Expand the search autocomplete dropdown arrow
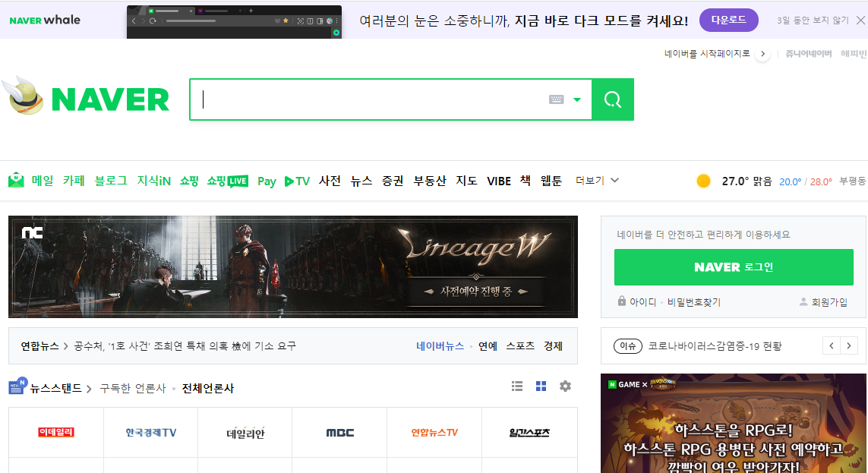 coord(577,100)
